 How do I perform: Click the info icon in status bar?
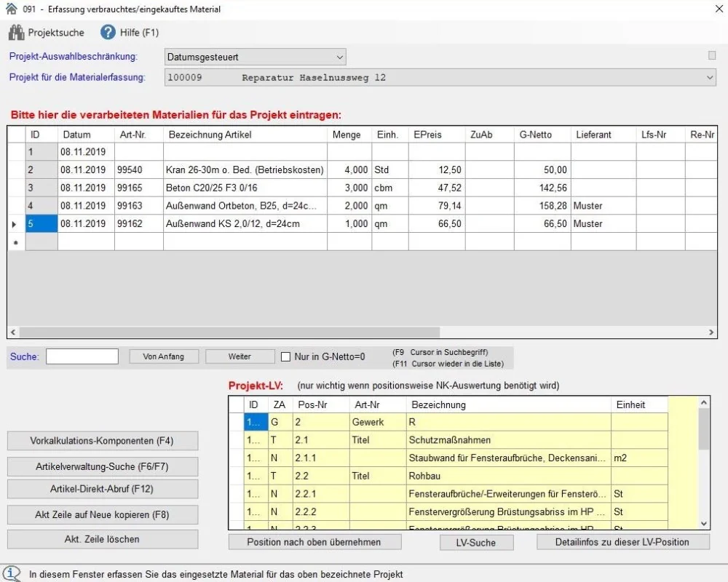click(12, 574)
